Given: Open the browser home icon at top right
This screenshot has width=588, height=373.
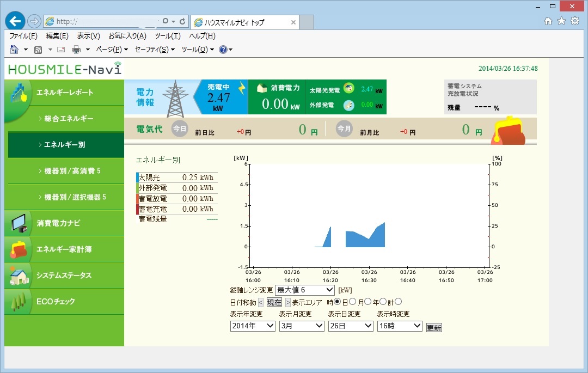Looking at the screenshot, I should click(x=548, y=21).
